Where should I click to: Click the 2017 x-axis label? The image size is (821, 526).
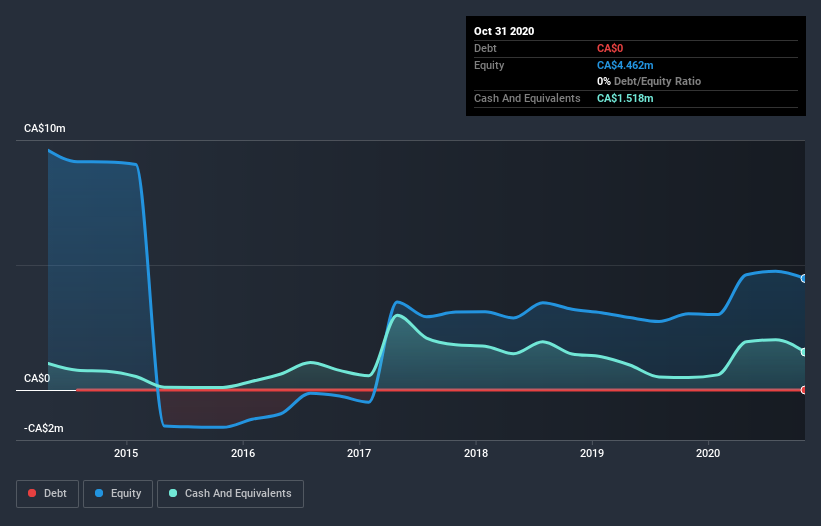pos(359,453)
